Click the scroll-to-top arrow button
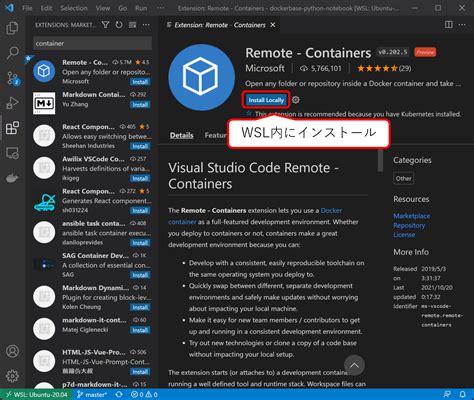Viewport: 474px width, 400px height. click(354, 365)
